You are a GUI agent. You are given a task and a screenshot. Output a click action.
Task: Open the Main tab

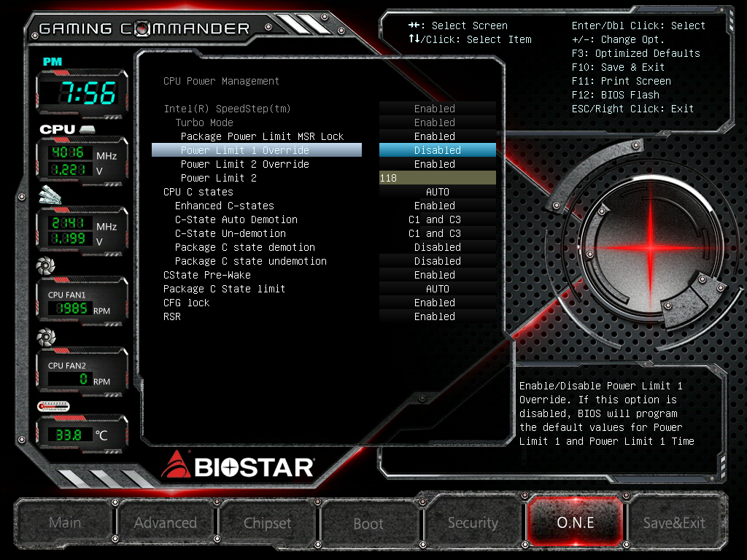(x=65, y=522)
